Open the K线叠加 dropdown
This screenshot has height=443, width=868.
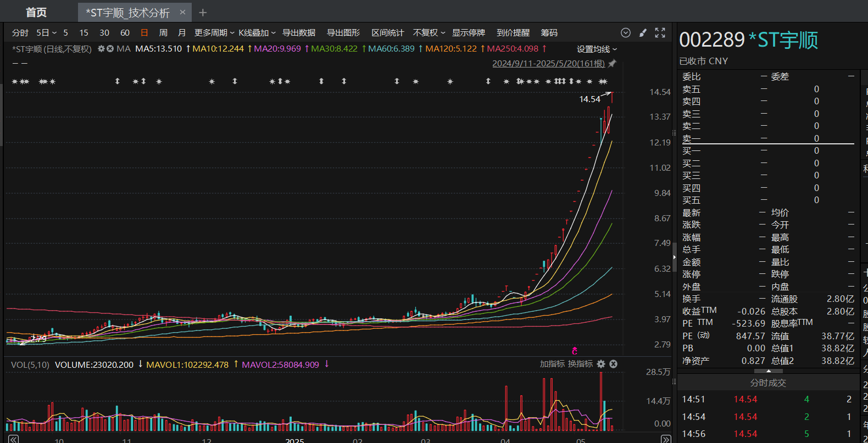[x=257, y=33]
